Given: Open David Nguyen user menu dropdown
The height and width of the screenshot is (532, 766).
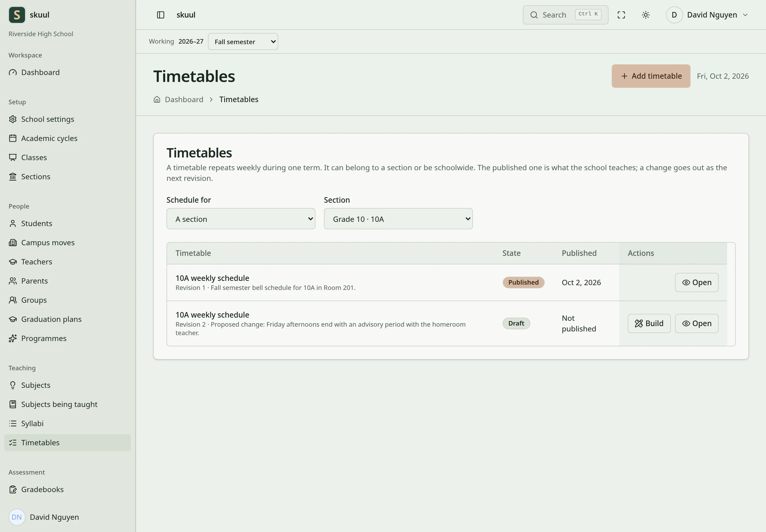Looking at the screenshot, I should click(x=707, y=15).
